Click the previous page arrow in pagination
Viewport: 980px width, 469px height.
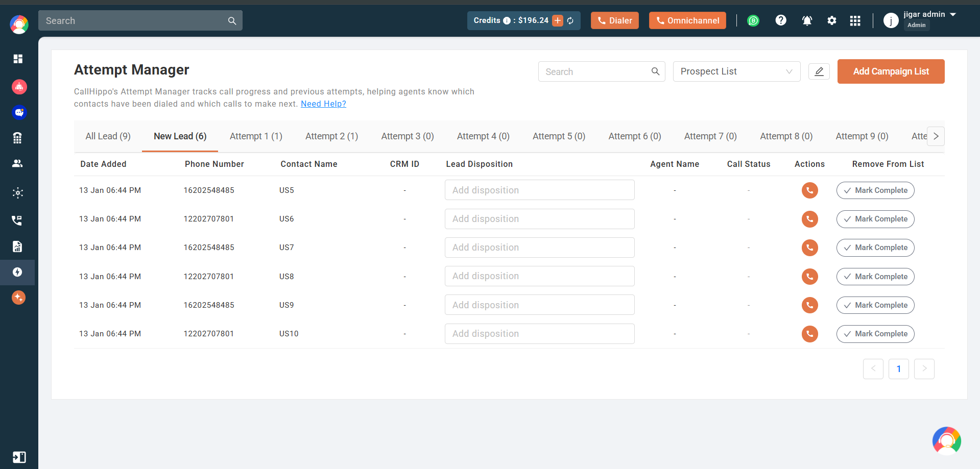click(x=873, y=369)
